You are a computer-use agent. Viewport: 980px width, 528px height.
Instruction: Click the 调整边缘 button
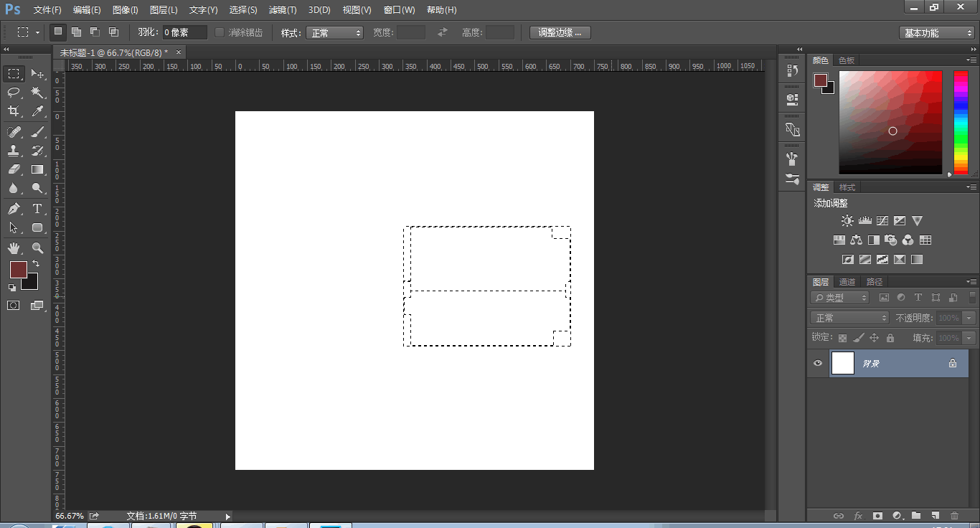[x=560, y=32]
